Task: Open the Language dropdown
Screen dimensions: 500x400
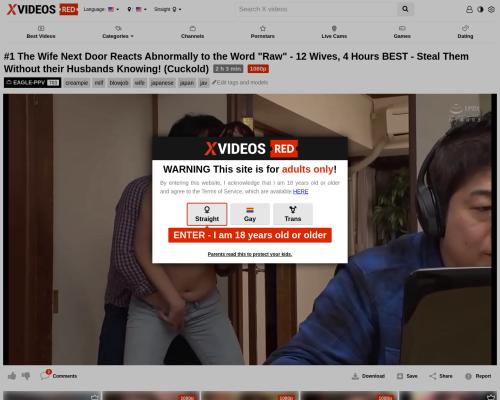Action: point(101,9)
